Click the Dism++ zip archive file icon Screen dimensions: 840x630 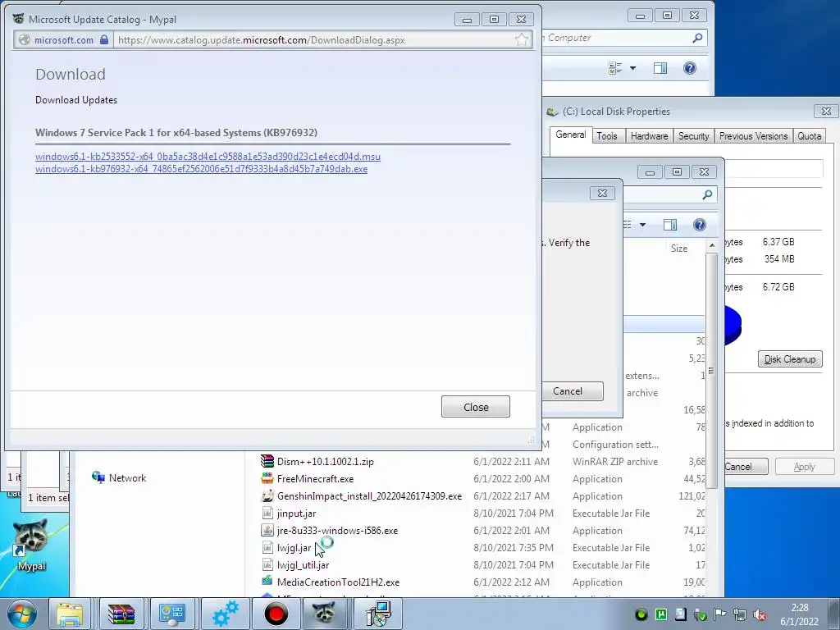tap(267, 461)
